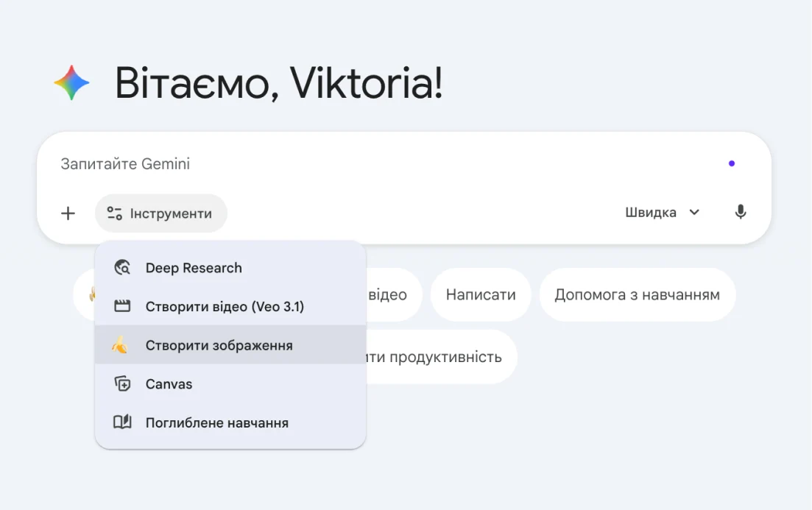
Task: Click the Deep Research magnifier icon
Action: 122,268
